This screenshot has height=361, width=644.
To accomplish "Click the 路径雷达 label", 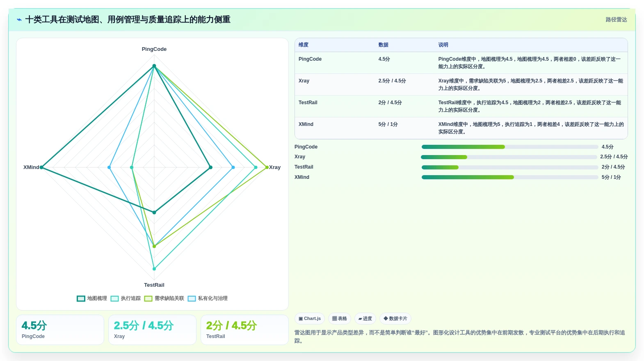I will pyautogui.click(x=616, y=20).
